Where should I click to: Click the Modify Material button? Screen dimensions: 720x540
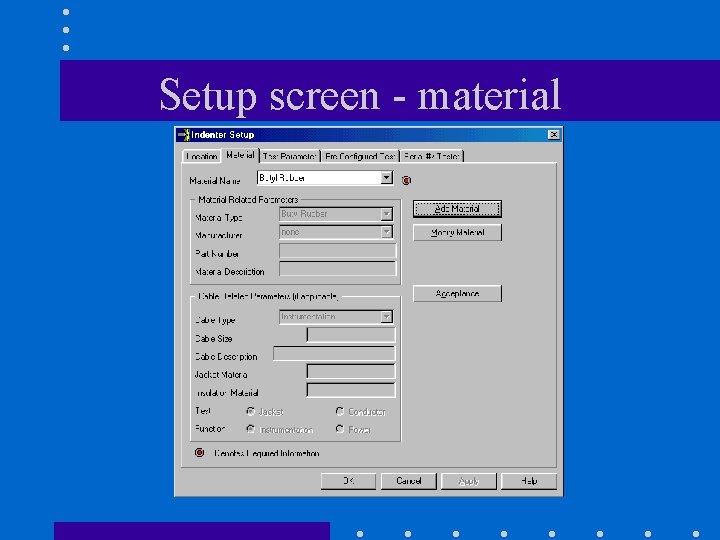457,232
